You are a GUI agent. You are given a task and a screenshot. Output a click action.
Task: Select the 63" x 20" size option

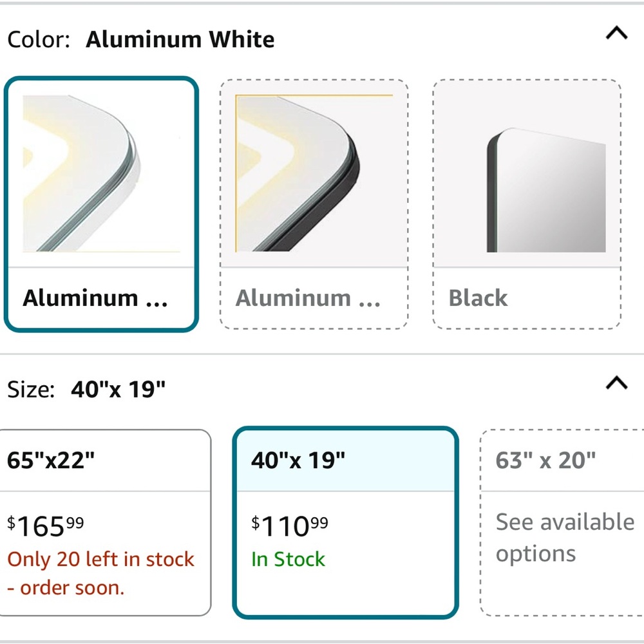coord(562,522)
